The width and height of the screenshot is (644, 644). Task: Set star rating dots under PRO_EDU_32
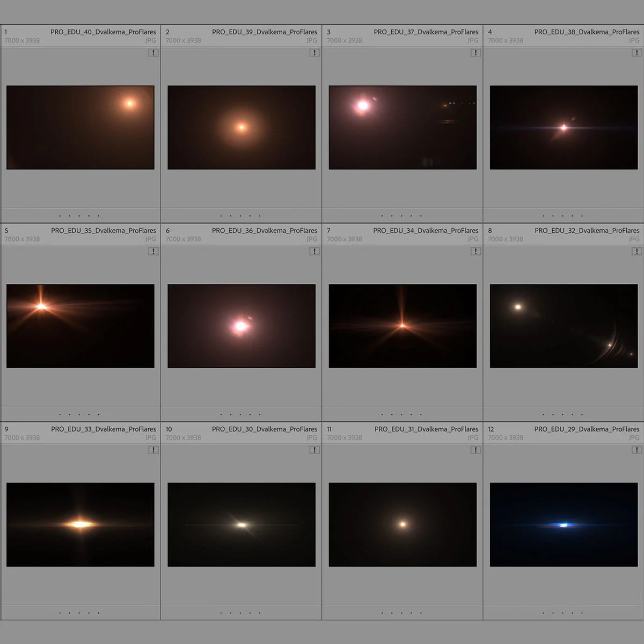(x=562, y=414)
